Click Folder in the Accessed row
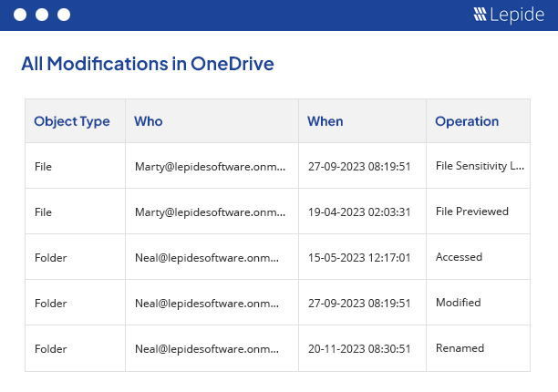 [x=50, y=258]
